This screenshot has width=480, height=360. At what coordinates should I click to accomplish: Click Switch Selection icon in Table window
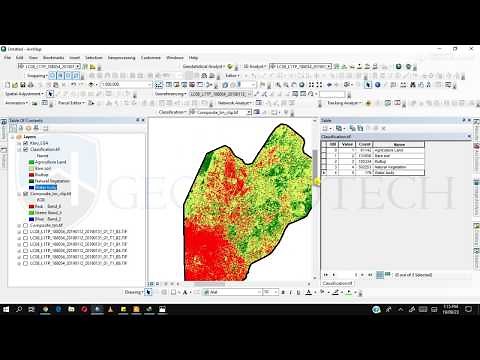coord(360,128)
